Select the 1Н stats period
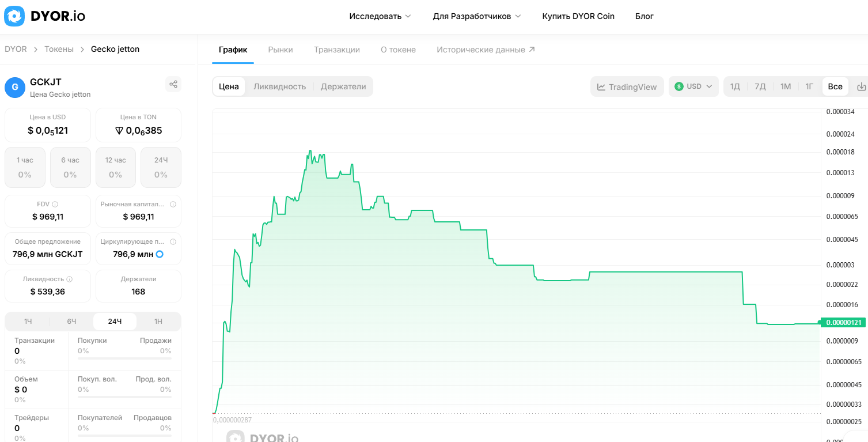This screenshot has width=868, height=442. [158, 321]
